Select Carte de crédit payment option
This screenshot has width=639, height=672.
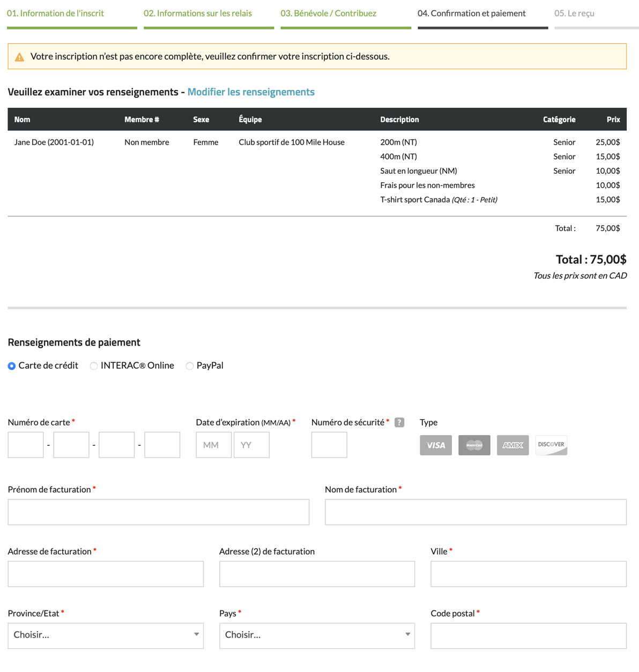12,366
